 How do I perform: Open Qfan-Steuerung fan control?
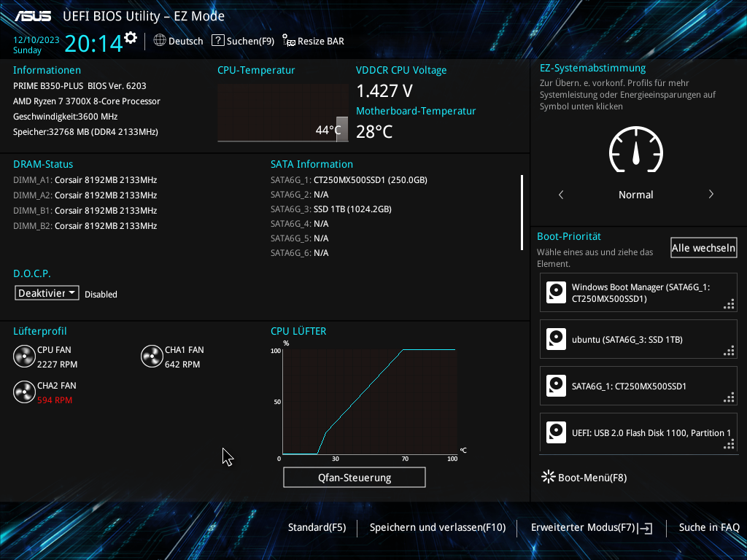[355, 478]
